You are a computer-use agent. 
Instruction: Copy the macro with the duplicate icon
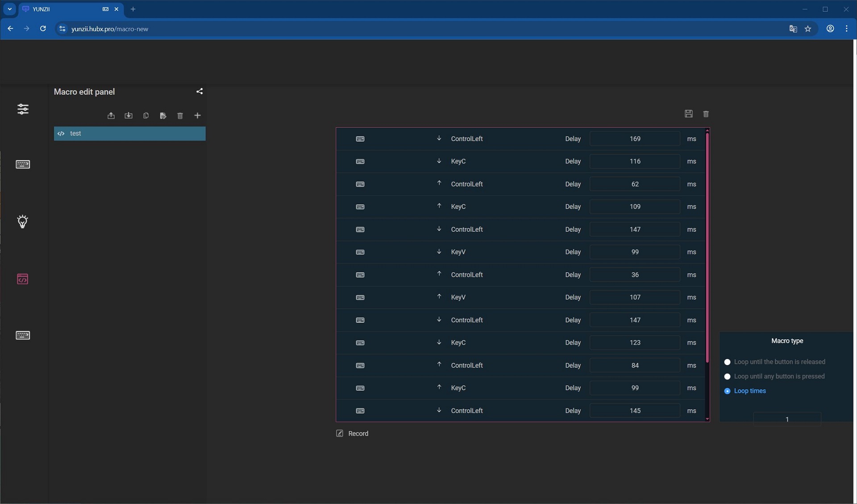[x=146, y=116]
